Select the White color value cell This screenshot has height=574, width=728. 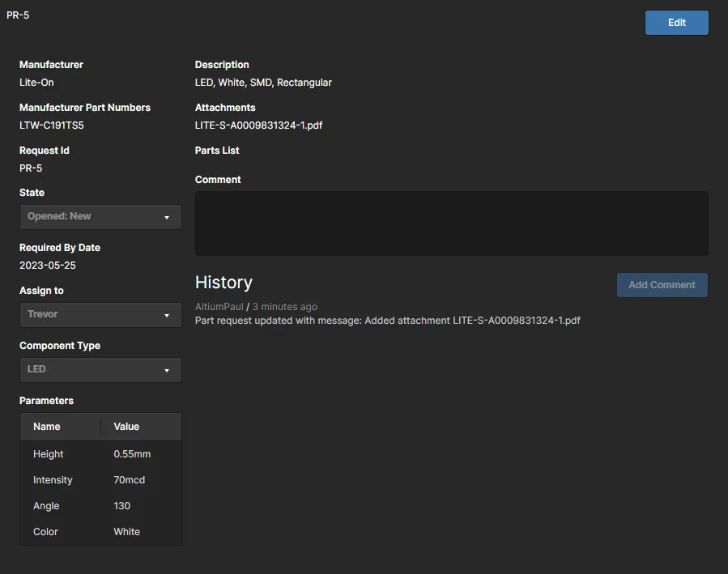(127, 532)
